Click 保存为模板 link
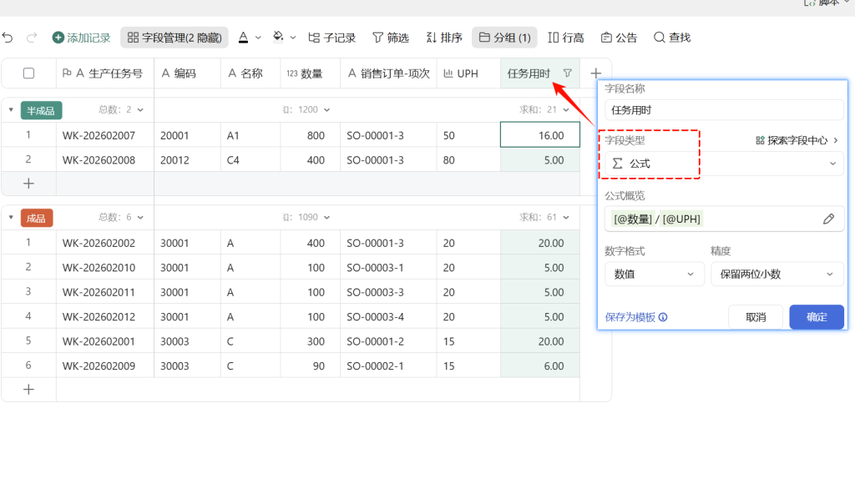The height and width of the screenshot is (504, 855). pyautogui.click(x=630, y=317)
